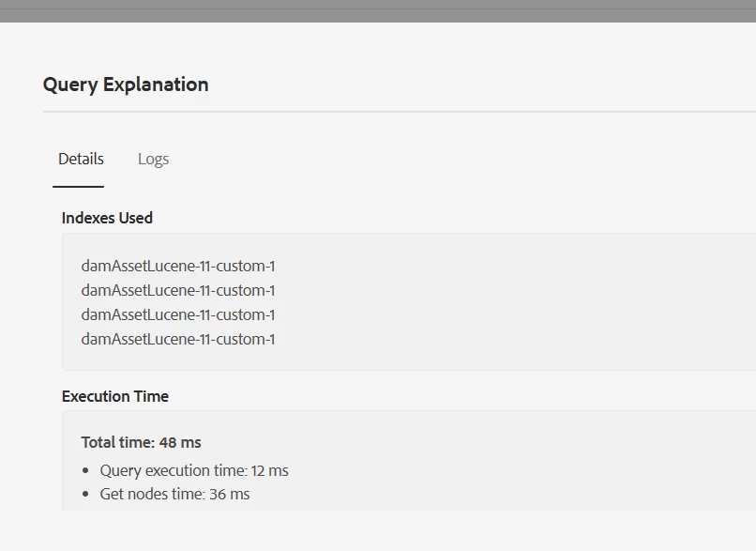Screen dimensions: 756x551
Task: Select the third damAssetLucene-11-custom-1 entry
Action: tap(178, 314)
